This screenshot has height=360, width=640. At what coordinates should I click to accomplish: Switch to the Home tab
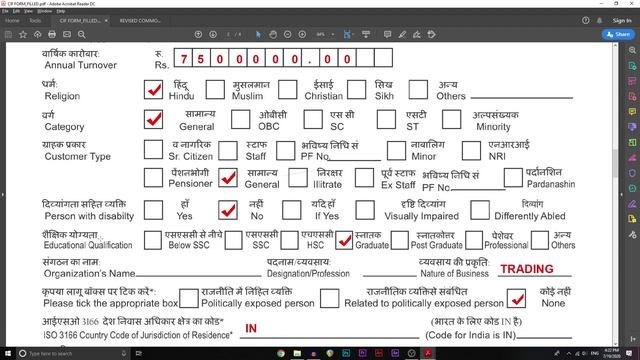click(12, 20)
